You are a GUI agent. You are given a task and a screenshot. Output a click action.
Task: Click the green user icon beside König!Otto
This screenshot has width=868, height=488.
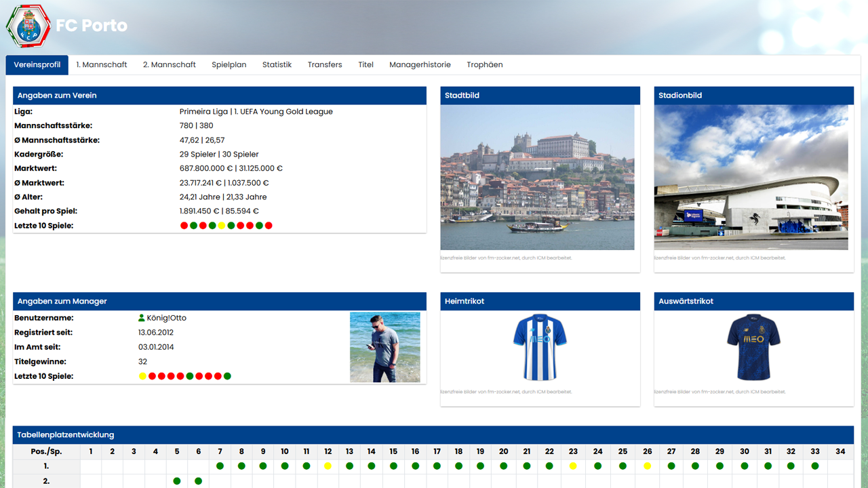(142, 318)
